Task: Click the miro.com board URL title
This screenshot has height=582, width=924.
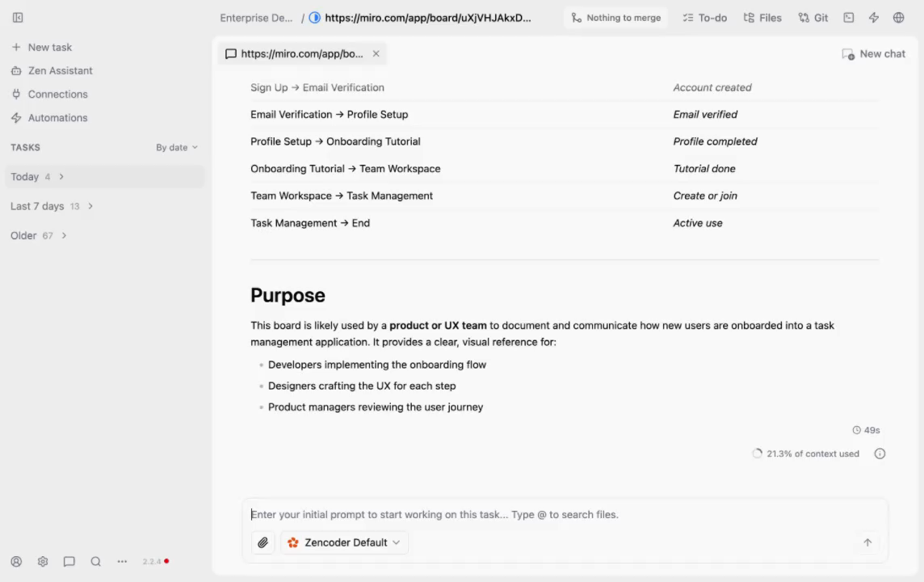Action: click(x=428, y=18)
